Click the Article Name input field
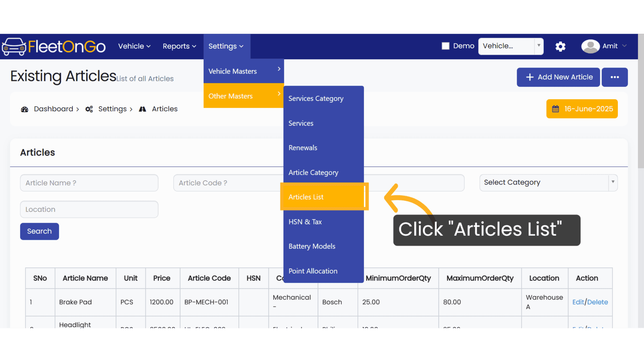 89,183
